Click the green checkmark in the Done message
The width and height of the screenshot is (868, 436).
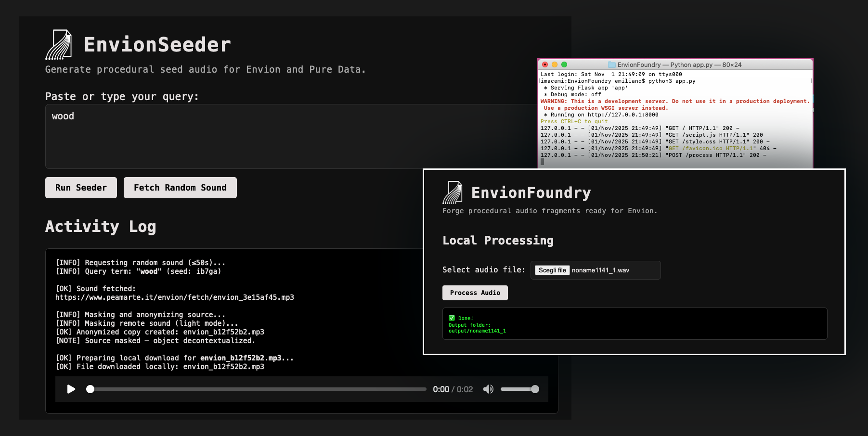pyautogui.click(x=452, y=318)
